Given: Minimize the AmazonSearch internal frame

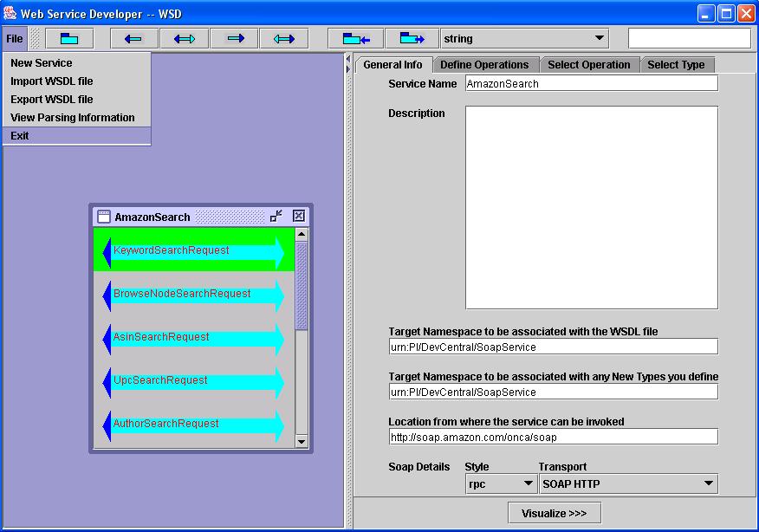Looking at the screenshot, I should tap(276, 216).
